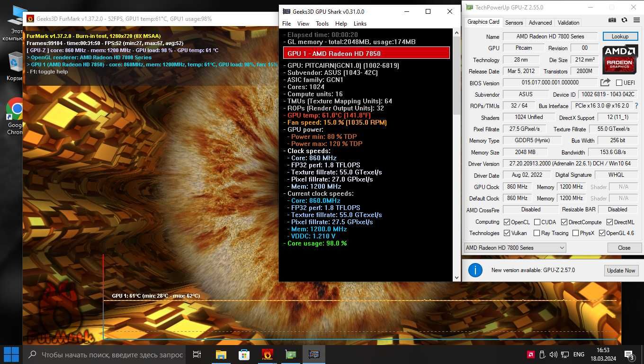Click the AMD software tray icon

coord(531,355)
